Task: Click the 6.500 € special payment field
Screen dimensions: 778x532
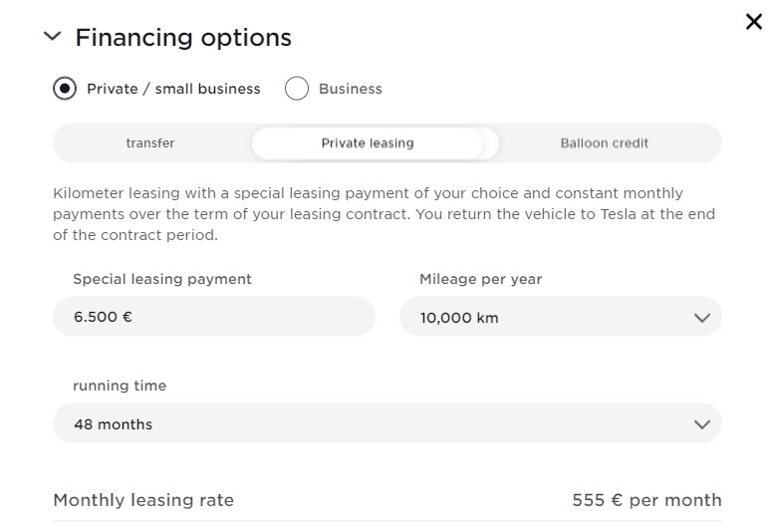Action: [213, 318]
